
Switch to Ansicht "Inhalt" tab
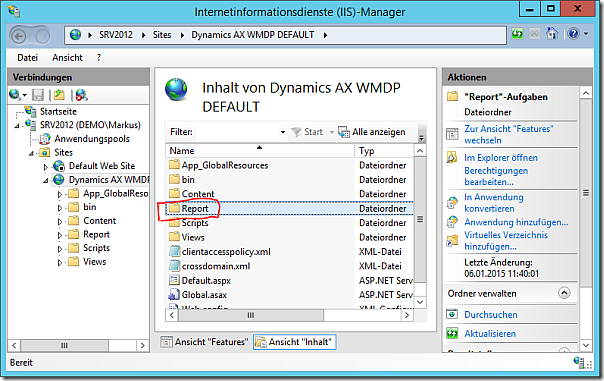click(294, 342)
